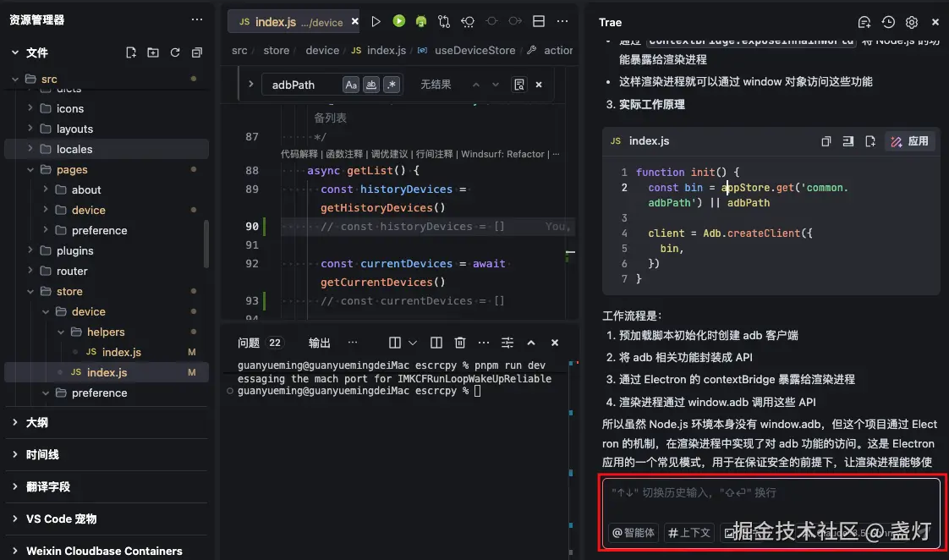Toggle find in selection icon
Image resolution: width=949 pixels, height=560 pixels.
tap(518, 85)
